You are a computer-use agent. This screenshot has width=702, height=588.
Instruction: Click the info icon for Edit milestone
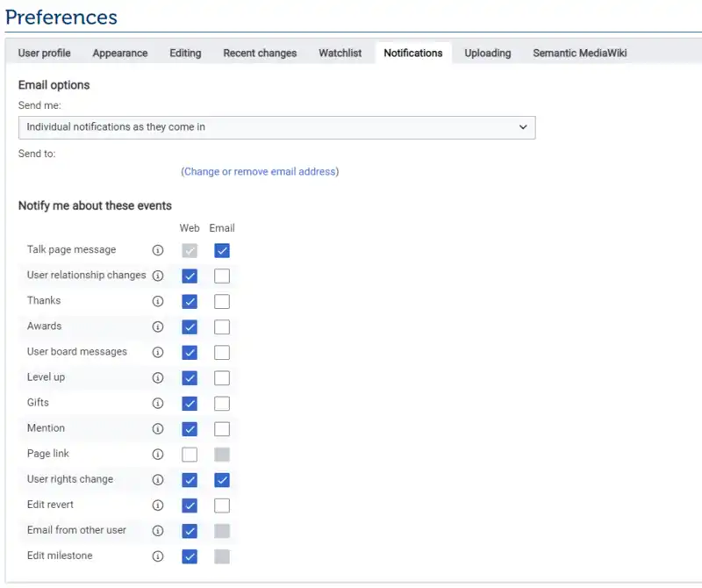tap(158, 556)
